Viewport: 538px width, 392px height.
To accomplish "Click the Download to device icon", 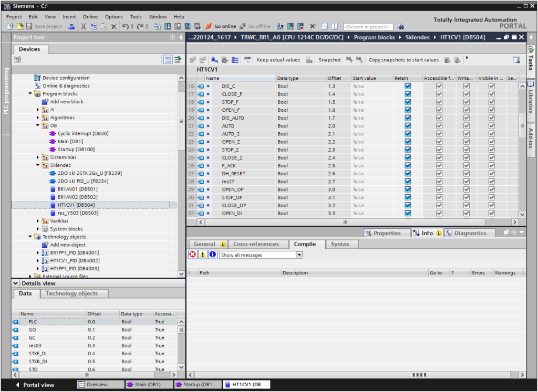I will (x=168, y=26).
